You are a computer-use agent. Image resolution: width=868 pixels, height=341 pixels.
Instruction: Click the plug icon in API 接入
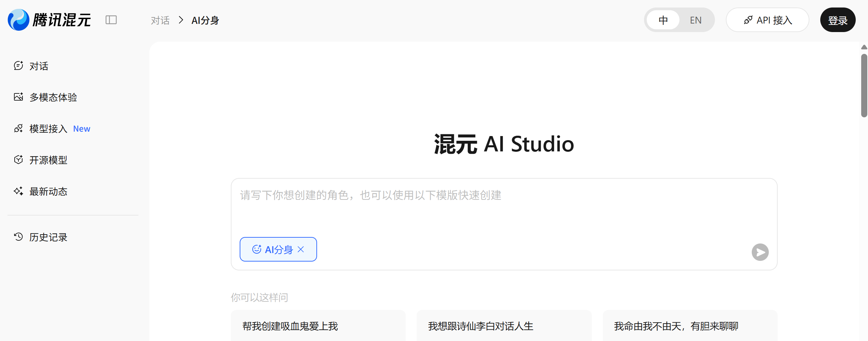click(x=748, y=20)
